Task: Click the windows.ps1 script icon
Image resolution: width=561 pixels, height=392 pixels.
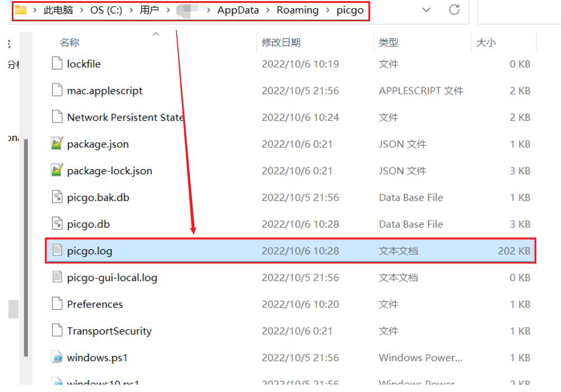Action: coord(57,357)
